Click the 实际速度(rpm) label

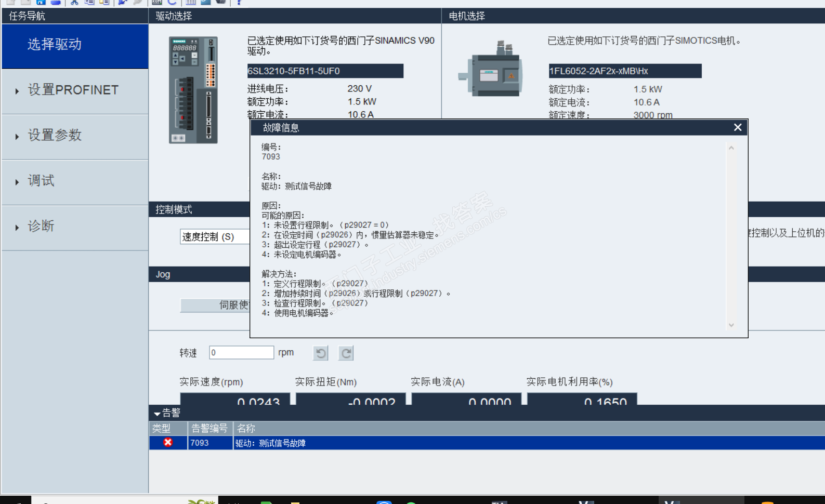212,382
